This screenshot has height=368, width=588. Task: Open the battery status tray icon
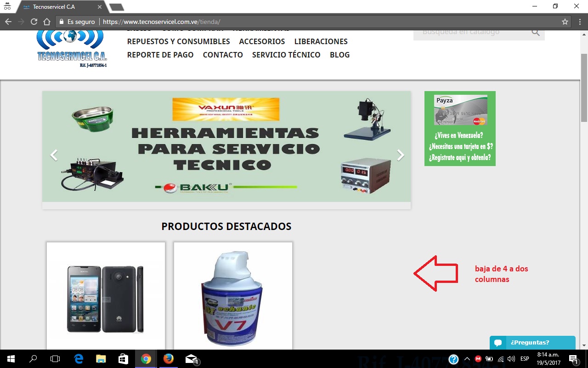pos(489,359)
